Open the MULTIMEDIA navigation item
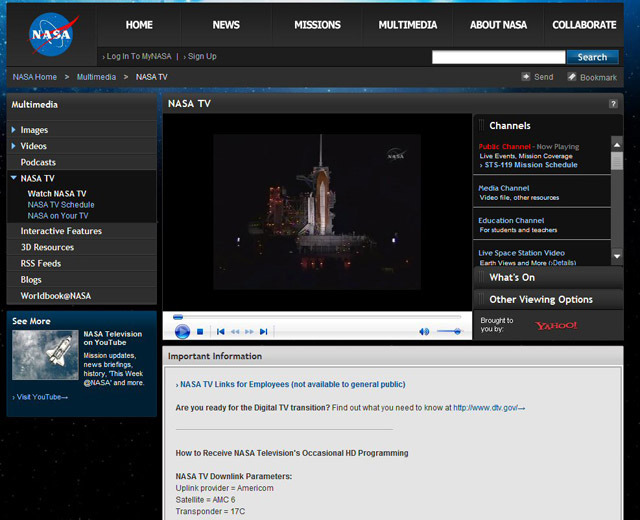640x520 pixels. click(x=407, y=25)
